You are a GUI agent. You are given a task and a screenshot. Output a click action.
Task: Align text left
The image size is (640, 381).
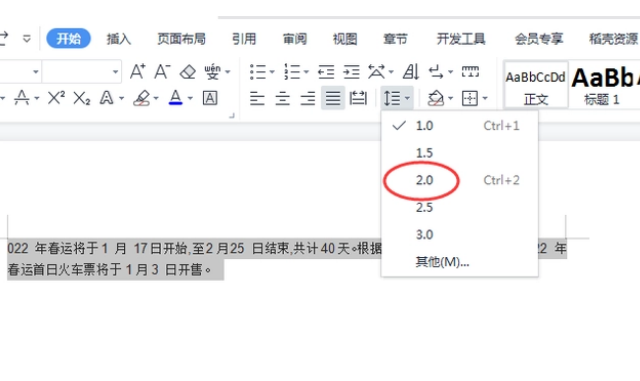(258, 98)
